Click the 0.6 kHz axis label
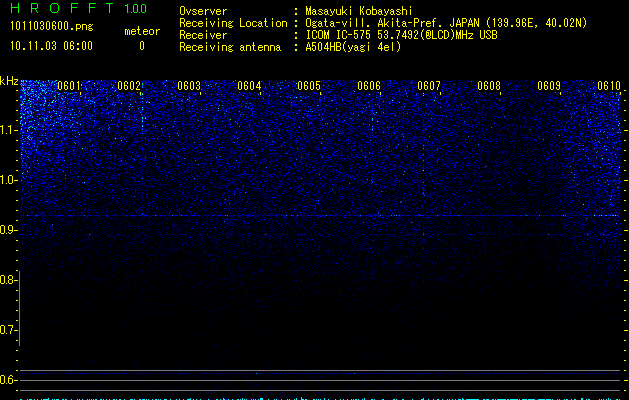Image resolution: width=629 pixels, height=400 pixels. click(7, 380)
